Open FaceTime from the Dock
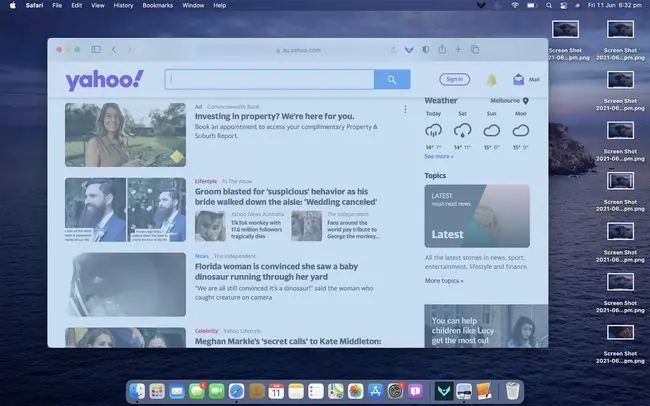 point(216,391)
